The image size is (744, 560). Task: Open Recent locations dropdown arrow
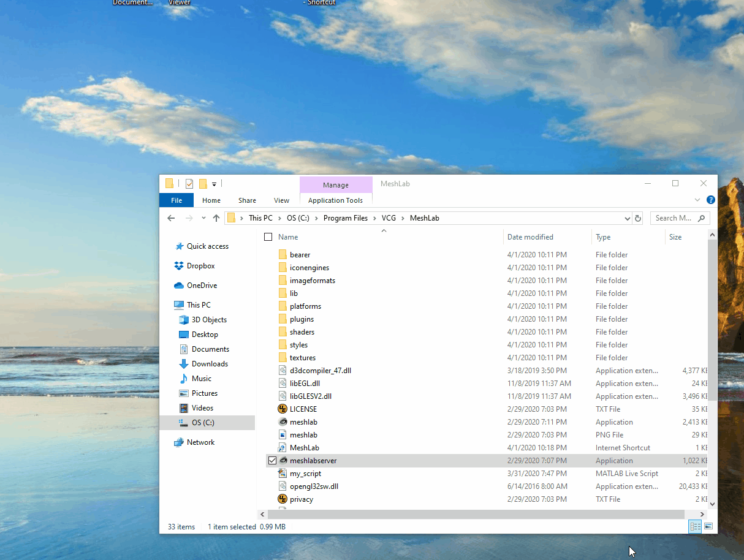203,218
